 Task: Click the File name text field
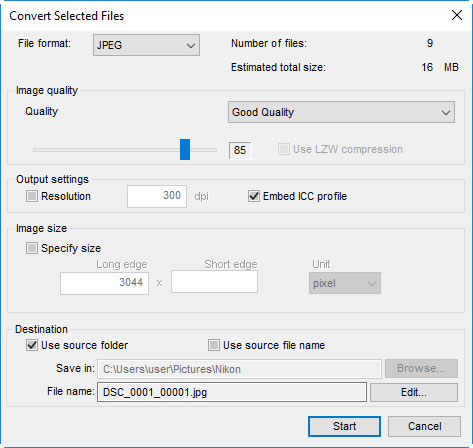[232, 392]
